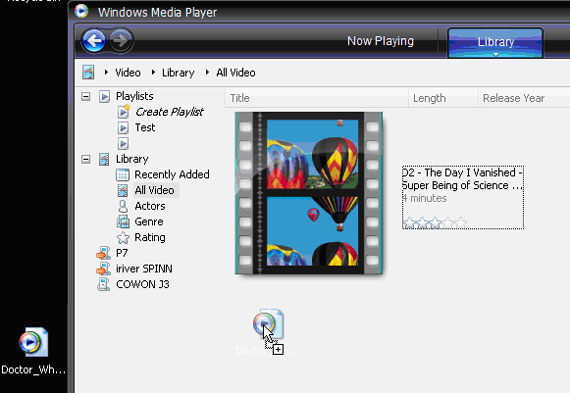Open the arrow before Library in breadcrumb
570x393 pixels.
(x=153, y=72)
